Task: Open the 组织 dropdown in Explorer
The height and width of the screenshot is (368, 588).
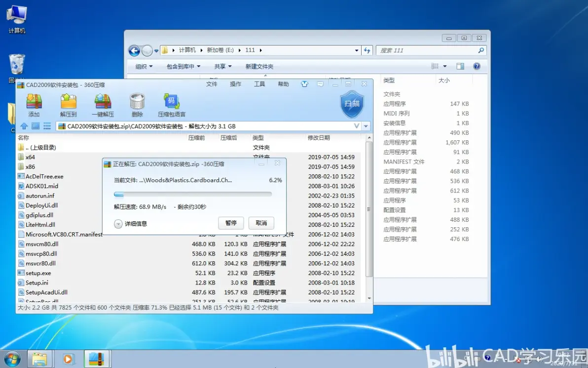Action: coord(144,67)
